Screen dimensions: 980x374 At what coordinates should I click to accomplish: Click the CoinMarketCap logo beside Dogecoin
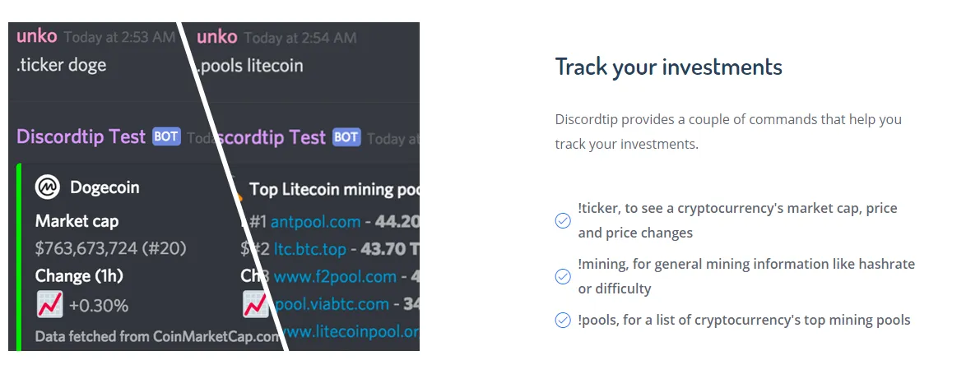48,187
